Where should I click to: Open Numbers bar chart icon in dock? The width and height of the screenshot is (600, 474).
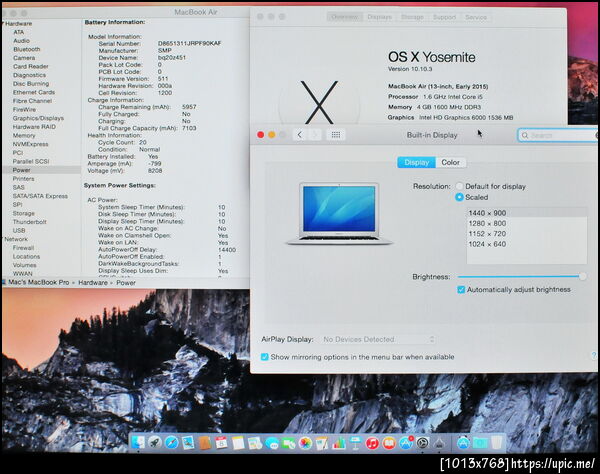click(x=339, y=443)
